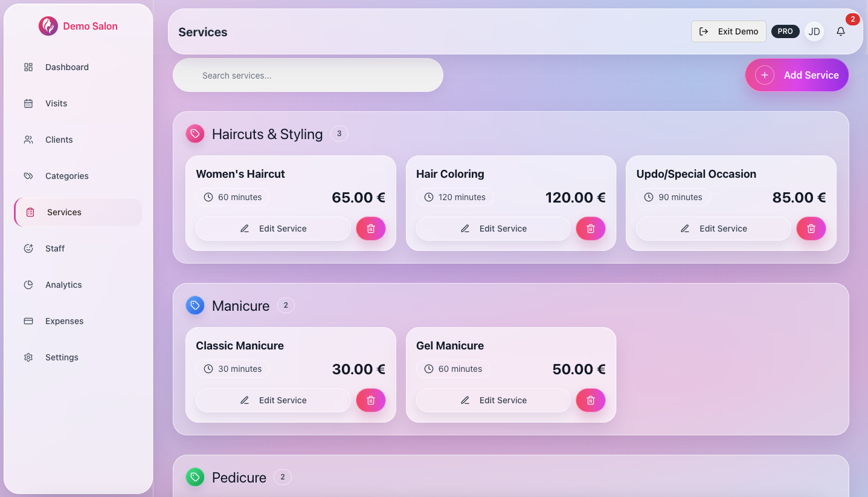This screenshot has width=868, height=497.
Task: Click the Services page title
Action: 203,32
